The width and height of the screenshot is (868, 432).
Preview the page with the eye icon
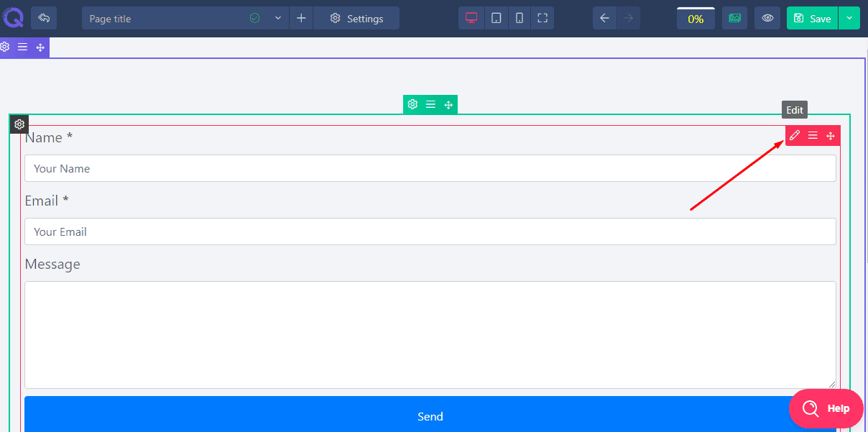click(x=767, y=19)
